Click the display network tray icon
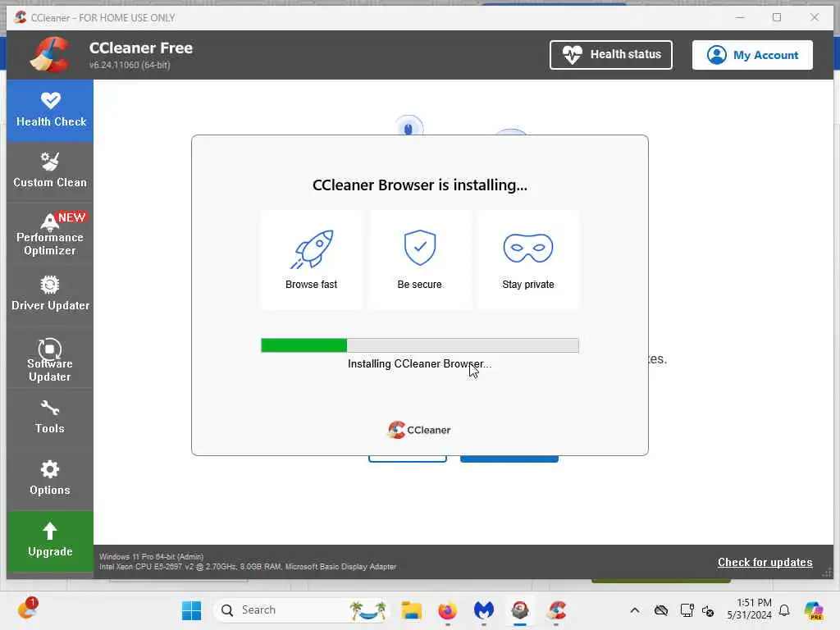This screenshot has width=840, height=630. tap(687, 610)
